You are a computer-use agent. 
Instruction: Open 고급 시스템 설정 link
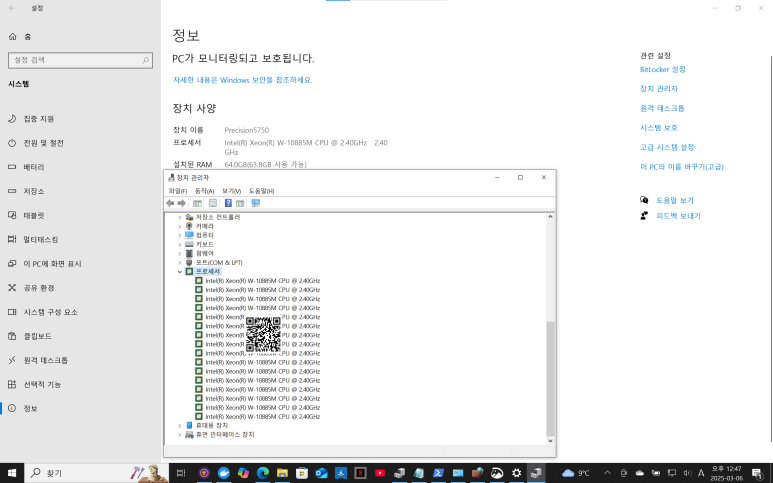[667, 147]
